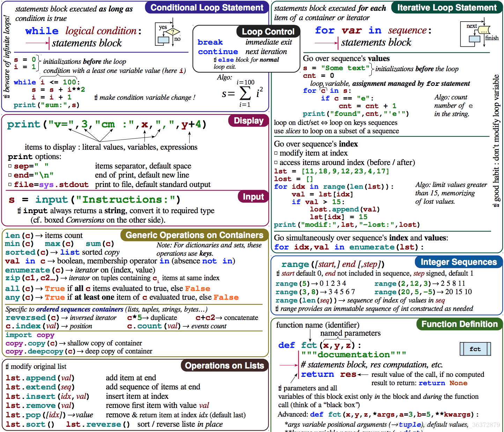Select the Display section heading
Viewport: 504px width, 432px height.
[249, 121]
